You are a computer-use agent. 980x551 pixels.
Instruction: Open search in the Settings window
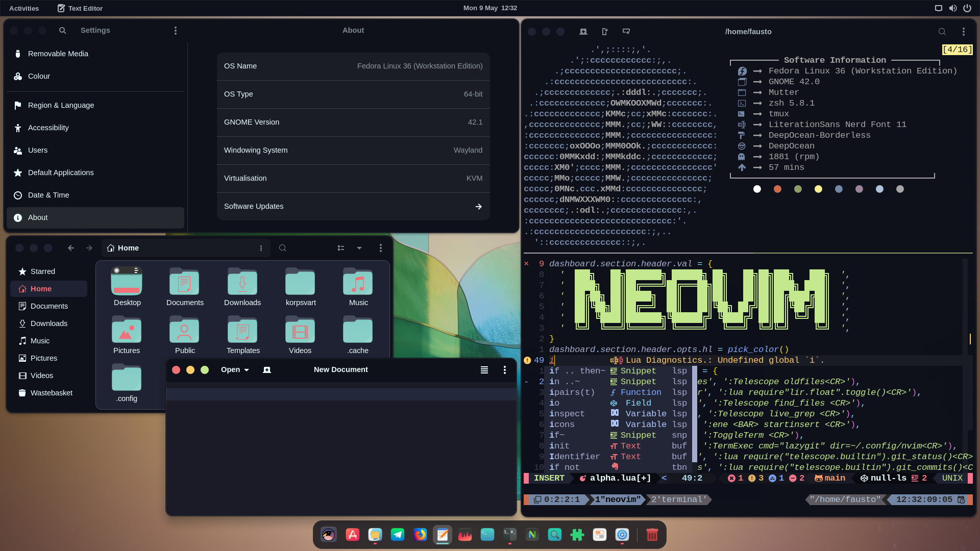pyautogui.click(x=62, y=31)
